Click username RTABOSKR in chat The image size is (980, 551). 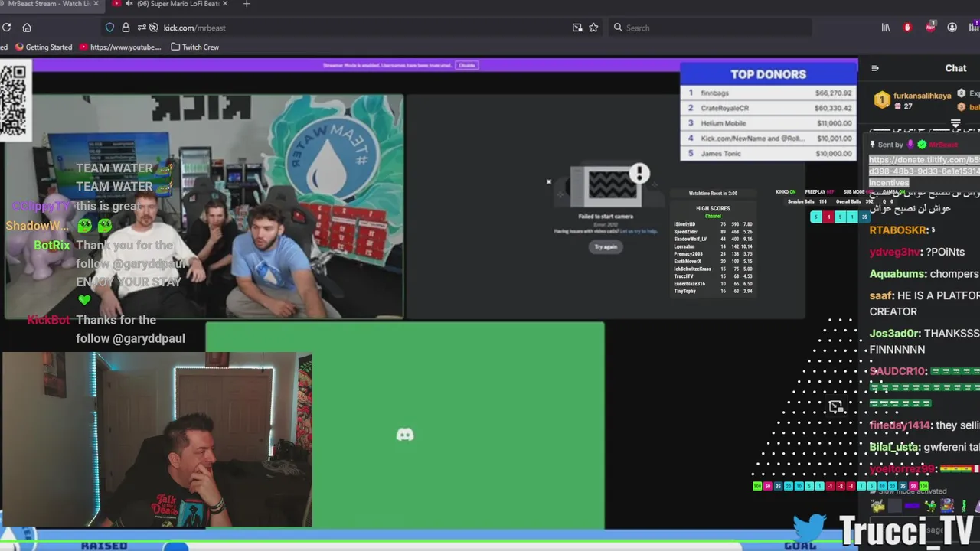coord(899,230)
